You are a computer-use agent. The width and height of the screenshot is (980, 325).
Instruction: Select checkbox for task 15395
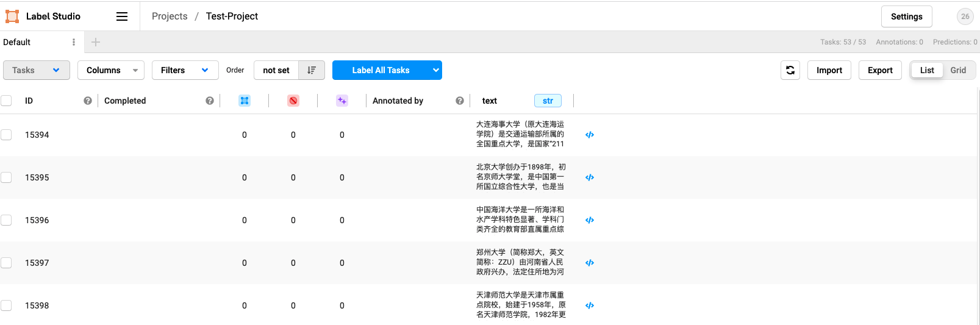[x=6, y=177]
